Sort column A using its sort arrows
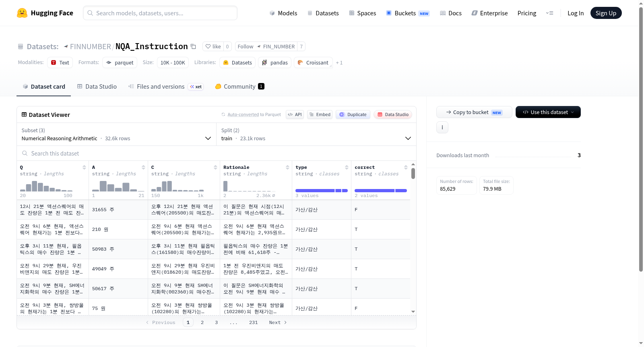Image resolution: width=644 pixels, height=347 pixels. tap(143, 167)
